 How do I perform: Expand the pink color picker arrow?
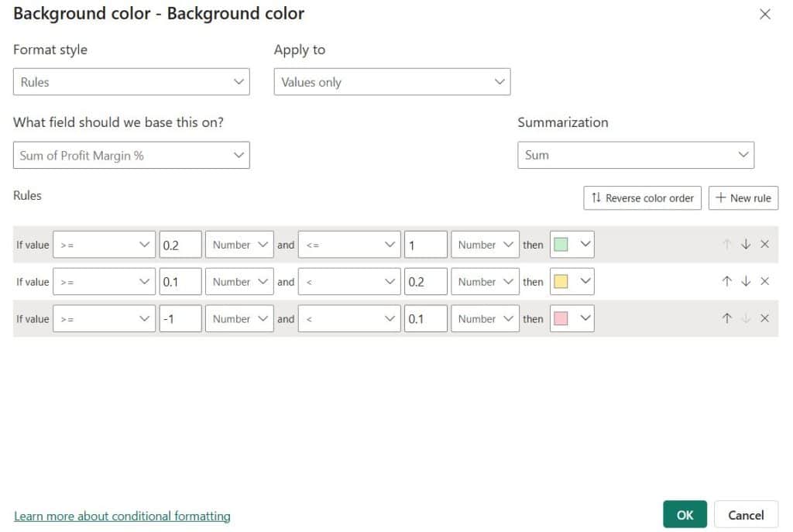[585, 318]
